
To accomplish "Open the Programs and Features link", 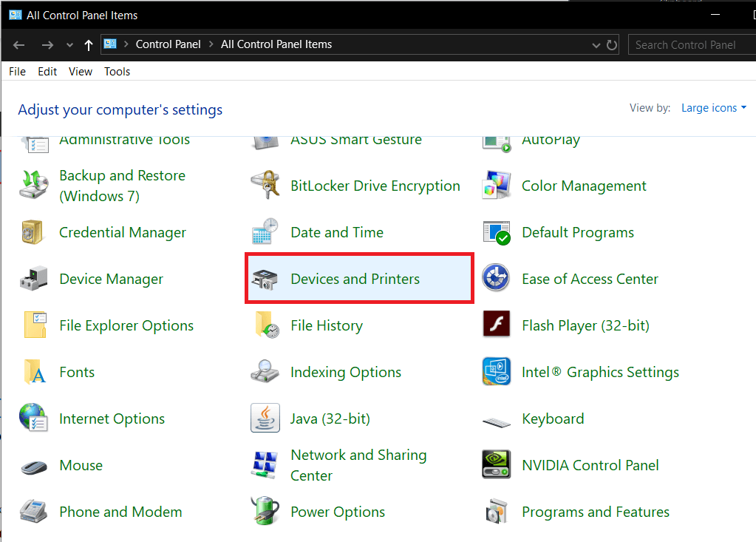I will coord(595,512).
